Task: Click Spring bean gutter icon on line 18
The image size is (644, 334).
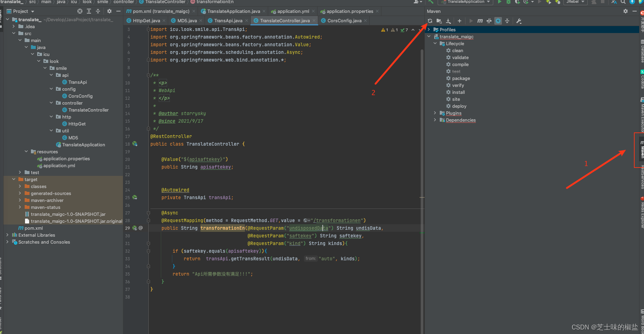Action: point(135,144)
